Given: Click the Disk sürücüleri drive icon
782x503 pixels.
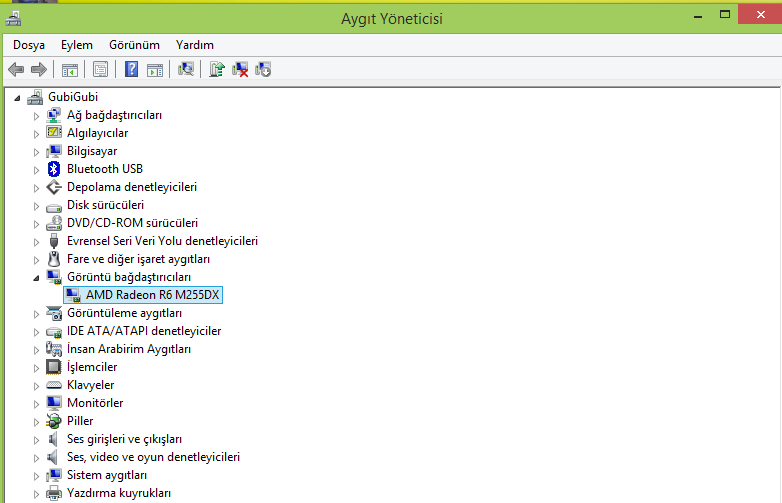Looking at the screenshot, I should coord(54,207).
